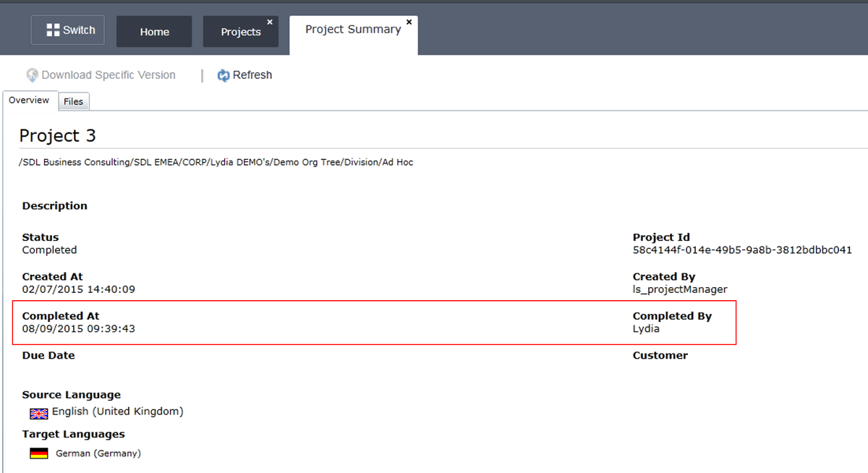
Task: Click the Target Languages label
Action: (74, 434)
